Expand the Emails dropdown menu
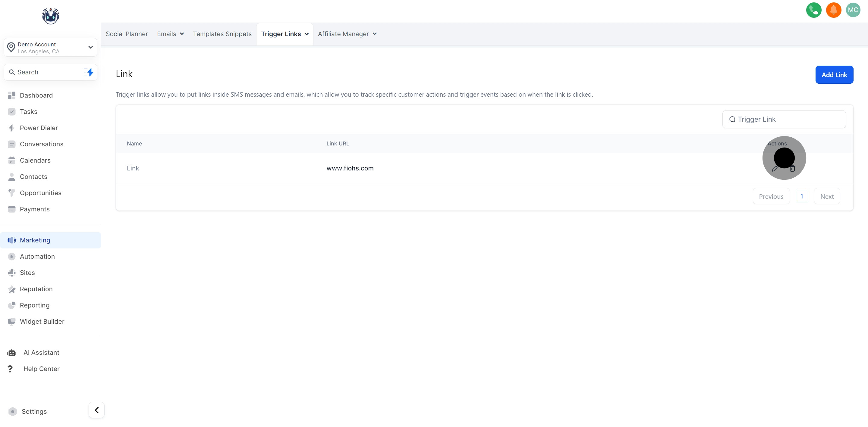The height and width of the screenshot is (427, 868). click(x=170, y=34)
